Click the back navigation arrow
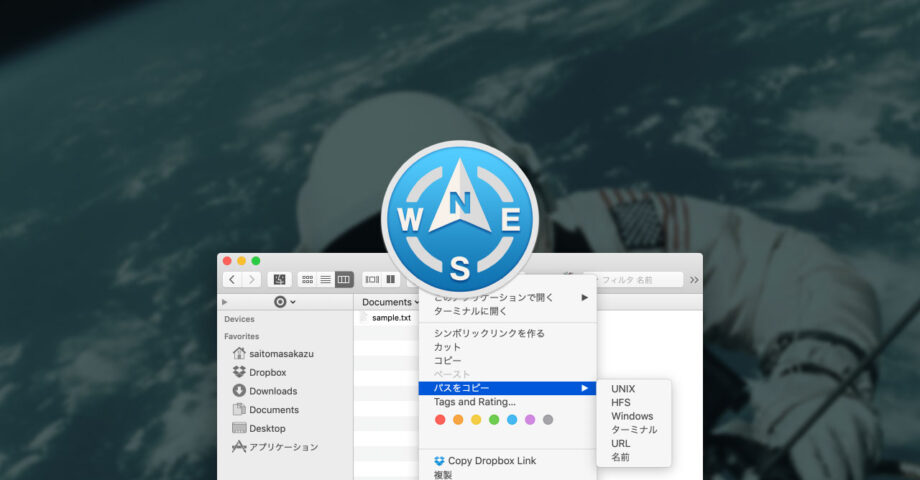920x480 pixels. point(233,280)
